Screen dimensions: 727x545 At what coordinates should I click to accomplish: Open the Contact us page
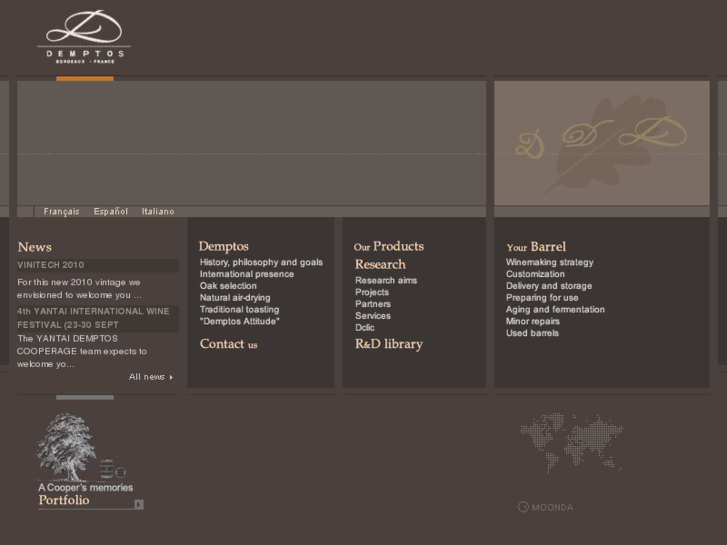(228, 344)
